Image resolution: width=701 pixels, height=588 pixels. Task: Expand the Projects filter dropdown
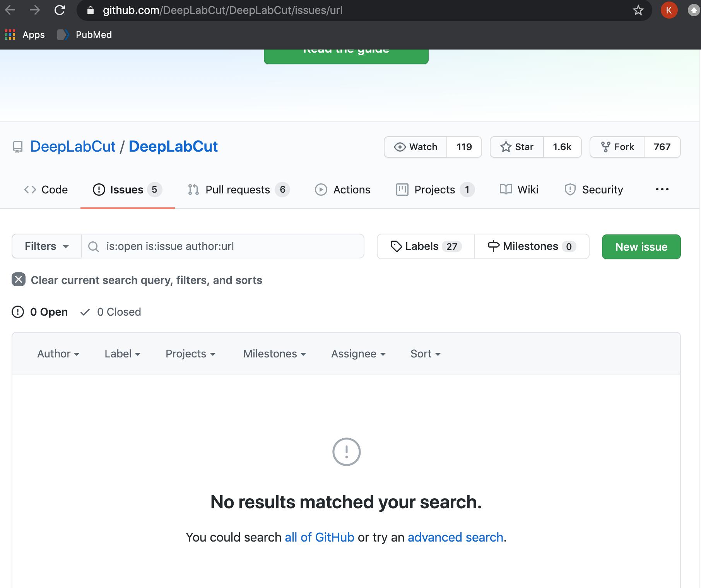[x=191, y=354]
